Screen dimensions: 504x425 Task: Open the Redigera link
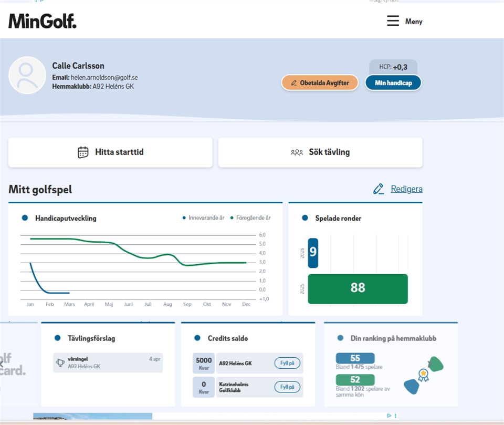tap(406, 189)
